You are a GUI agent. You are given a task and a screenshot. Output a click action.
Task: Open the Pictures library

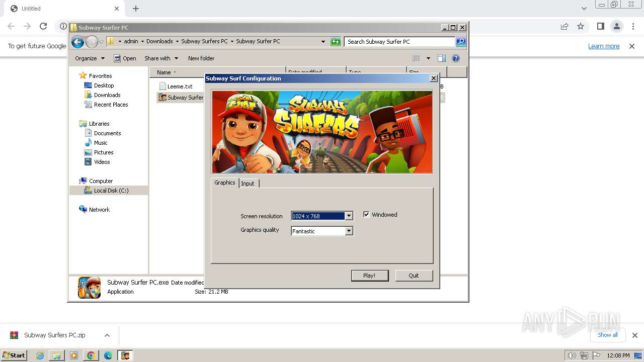click(x=104, y=152)
